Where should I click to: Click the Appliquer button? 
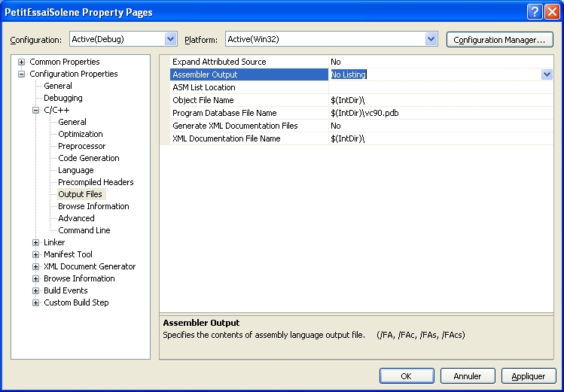point(529,376)
